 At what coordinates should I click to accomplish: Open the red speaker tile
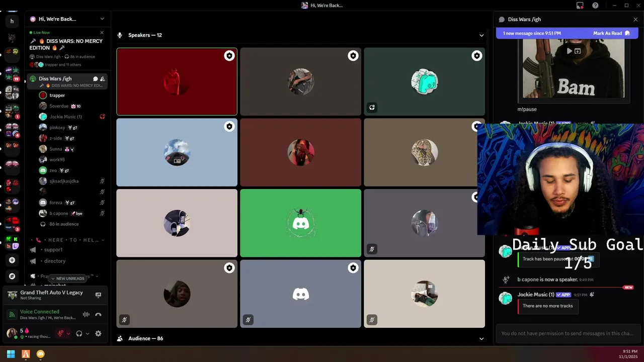coord(177,81)
